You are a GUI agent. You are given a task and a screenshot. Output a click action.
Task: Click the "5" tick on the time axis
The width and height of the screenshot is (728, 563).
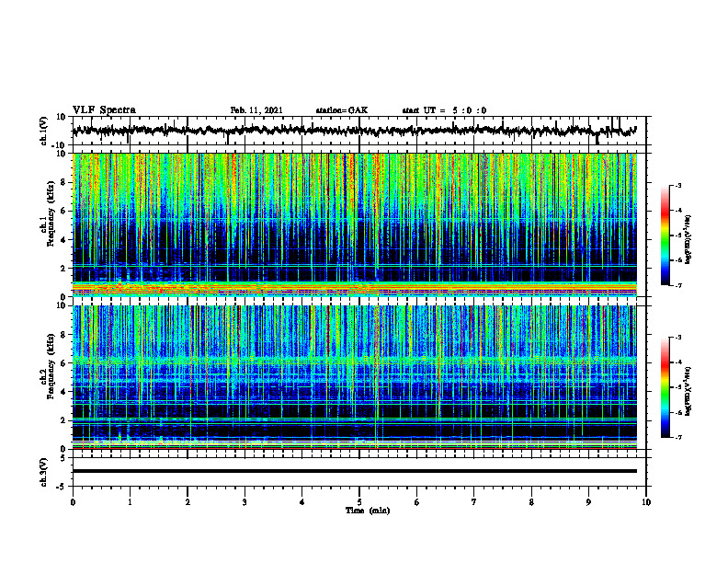tap(359, 502)
